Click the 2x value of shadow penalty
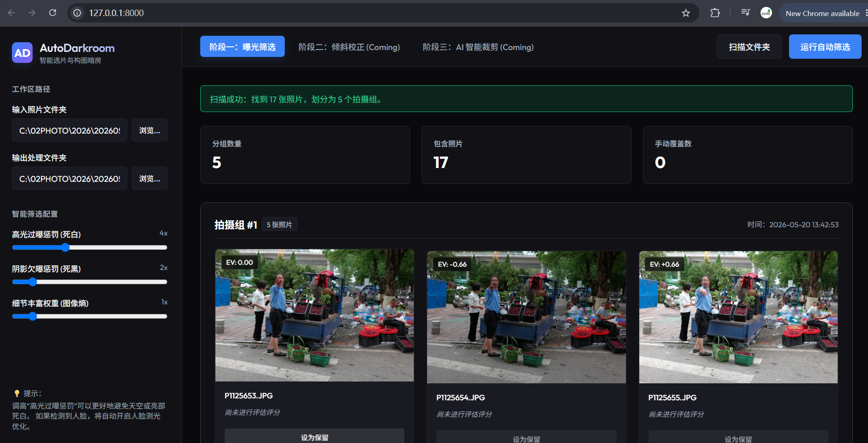Screen dimensions: 868x443 [x=163, y=268]
